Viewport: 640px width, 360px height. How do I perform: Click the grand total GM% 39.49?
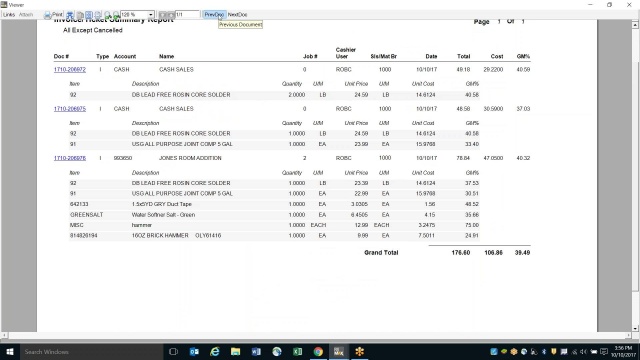[x=522, y=253]
